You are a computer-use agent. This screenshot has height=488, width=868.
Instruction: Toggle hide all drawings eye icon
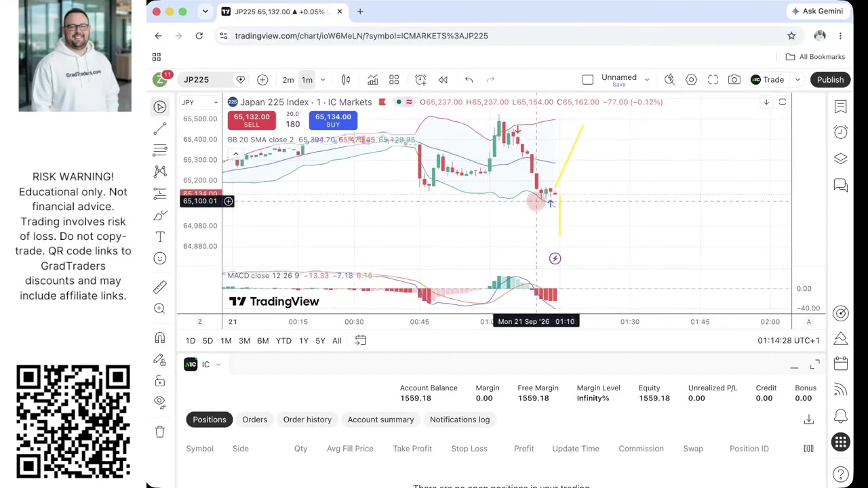(x=160, y=402)
